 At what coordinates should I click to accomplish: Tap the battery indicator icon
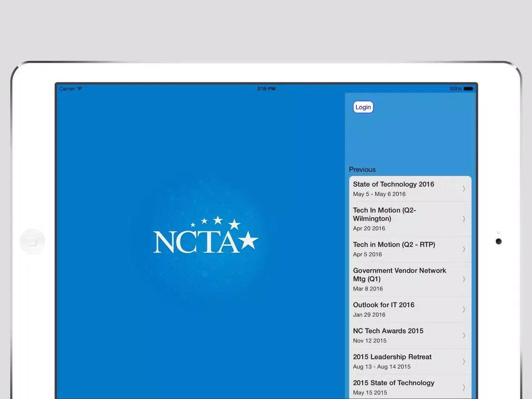point(469,89)
